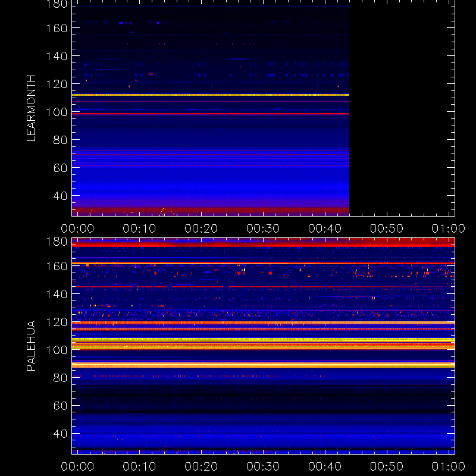Pick the 100 tick label on PALEHUA plot
Image resolution: width=476 pixels, height=476 pixels.
click(57, 350)
